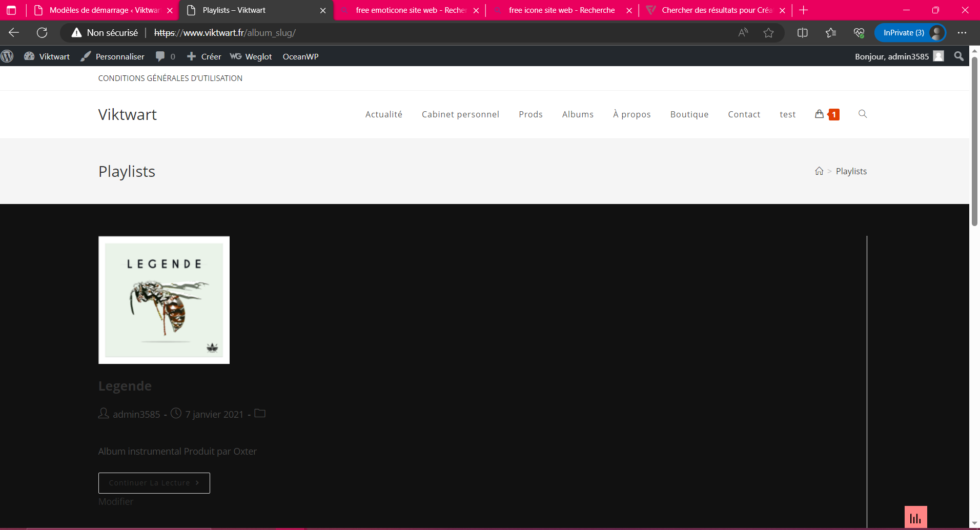
Task: Switch to 'free emoticone site web' tab
Action: tap(410, 10)
